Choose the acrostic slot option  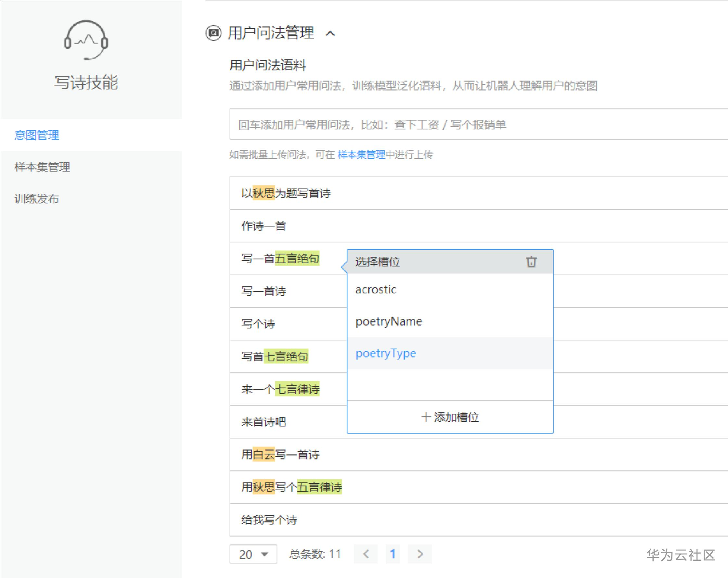pos(376,290)
